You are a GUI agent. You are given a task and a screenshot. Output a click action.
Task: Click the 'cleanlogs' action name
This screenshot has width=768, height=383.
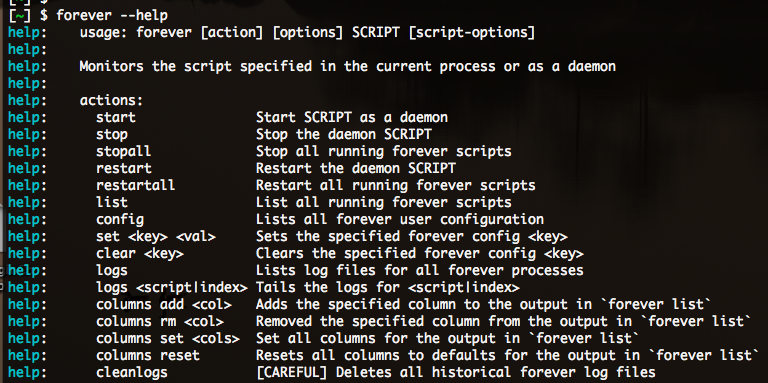pyautogui.click(x=132, y=372)
